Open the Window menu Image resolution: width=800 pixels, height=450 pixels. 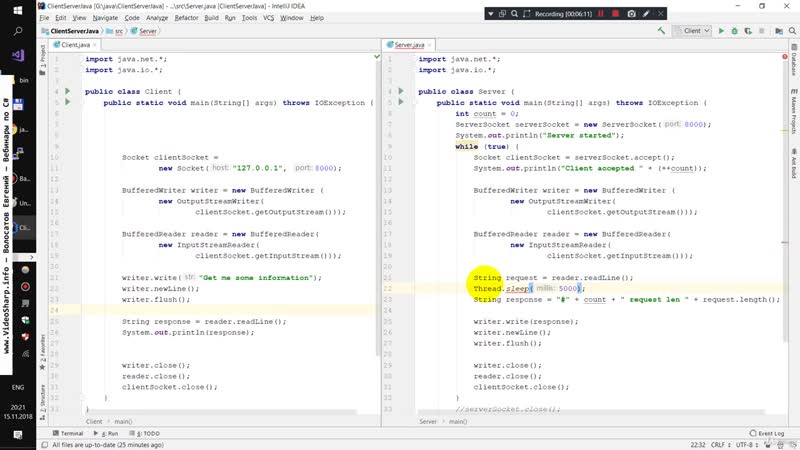[292, 18]
